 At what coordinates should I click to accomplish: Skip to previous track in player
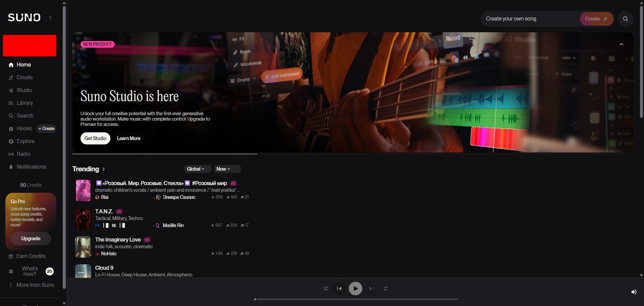(x=339, y=289)
